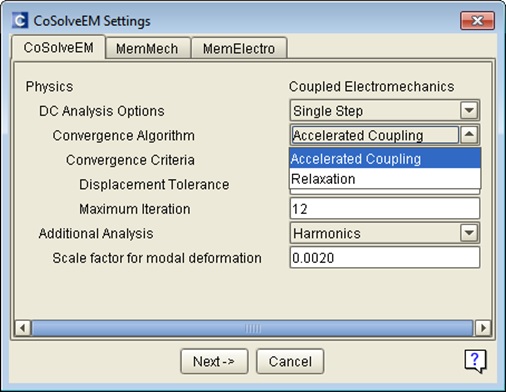Screen dimensions: 506x392
Task: Click the horizontal scrollbar right arrow
Action: tap(483, 328)
